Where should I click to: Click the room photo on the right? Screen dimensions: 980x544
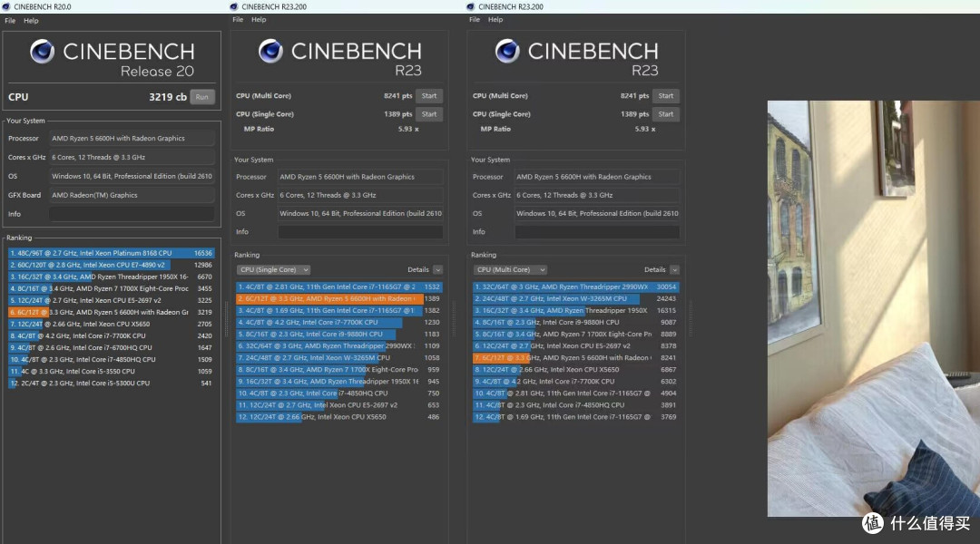tap(874, 308)
